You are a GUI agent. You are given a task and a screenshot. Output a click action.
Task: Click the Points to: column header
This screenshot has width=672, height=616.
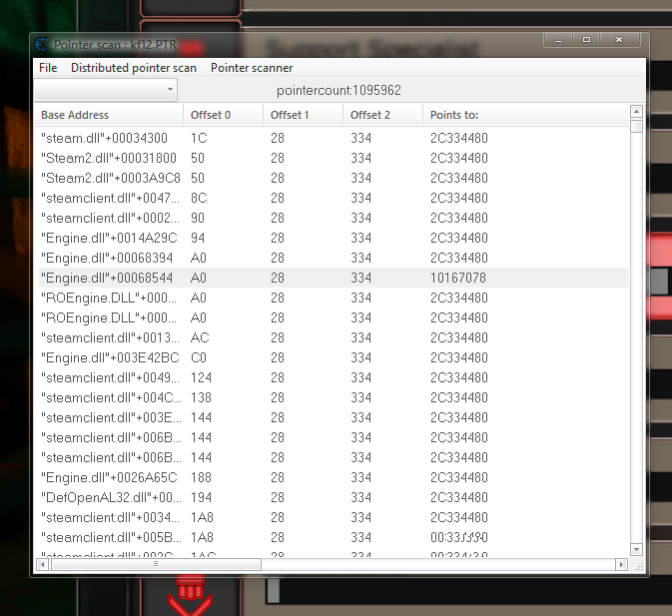click(x=524, y=115)
